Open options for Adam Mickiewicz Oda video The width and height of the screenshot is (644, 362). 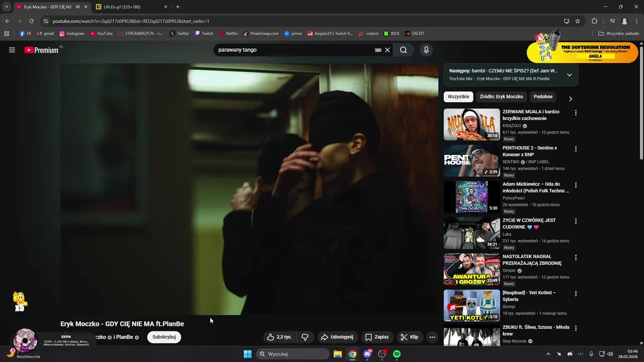[576, 185]
